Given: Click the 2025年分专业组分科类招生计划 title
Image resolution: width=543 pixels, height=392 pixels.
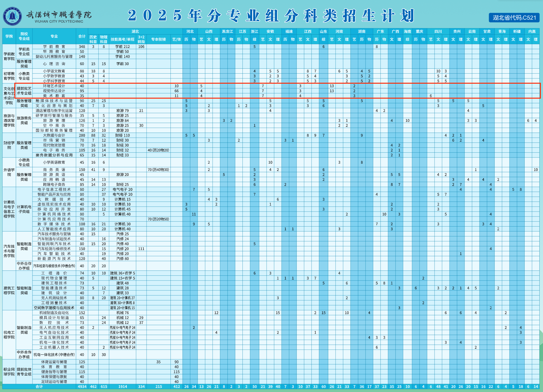Looking at the screenshot, I should [271, 16].
